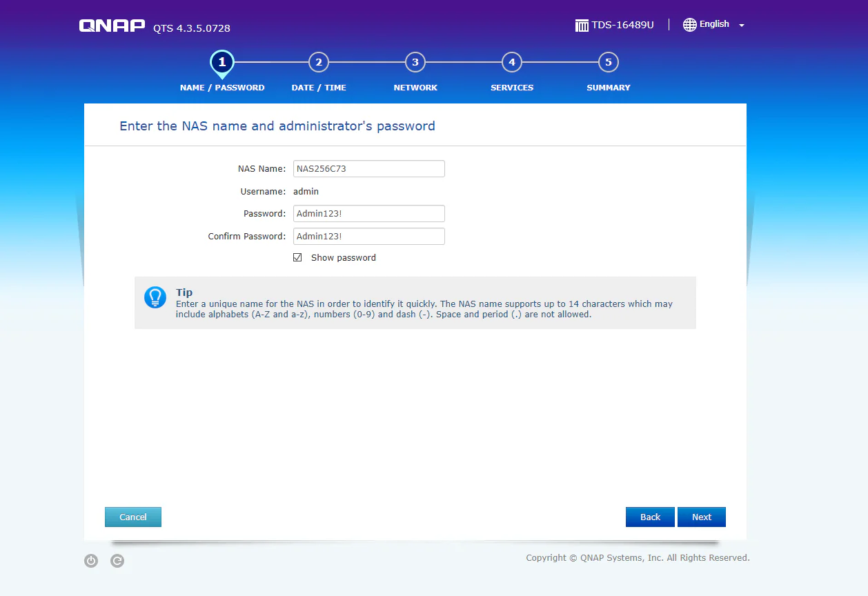Click into the Password field
This screenshot has height=596, width=868.
369,213
